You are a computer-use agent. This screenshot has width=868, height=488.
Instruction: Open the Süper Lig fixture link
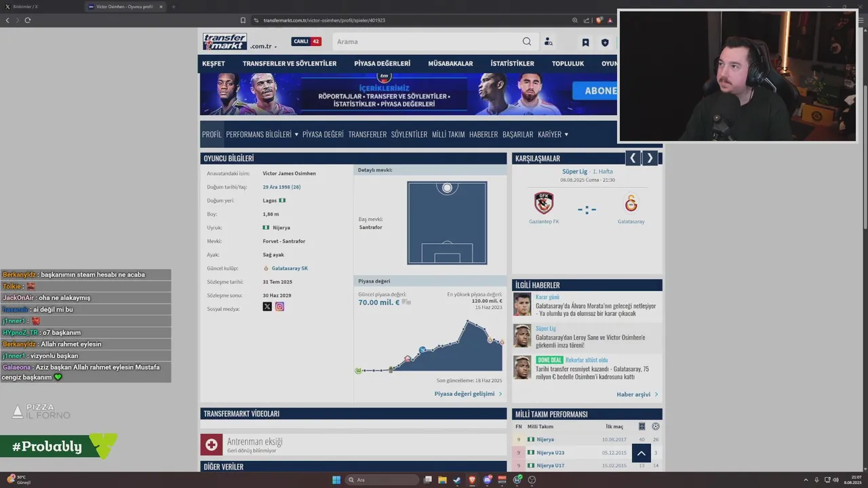click(574, 171)
